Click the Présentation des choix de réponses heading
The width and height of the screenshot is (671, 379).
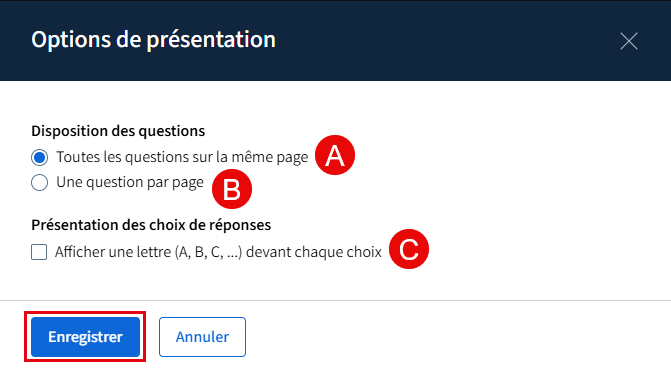pos(151,225)
